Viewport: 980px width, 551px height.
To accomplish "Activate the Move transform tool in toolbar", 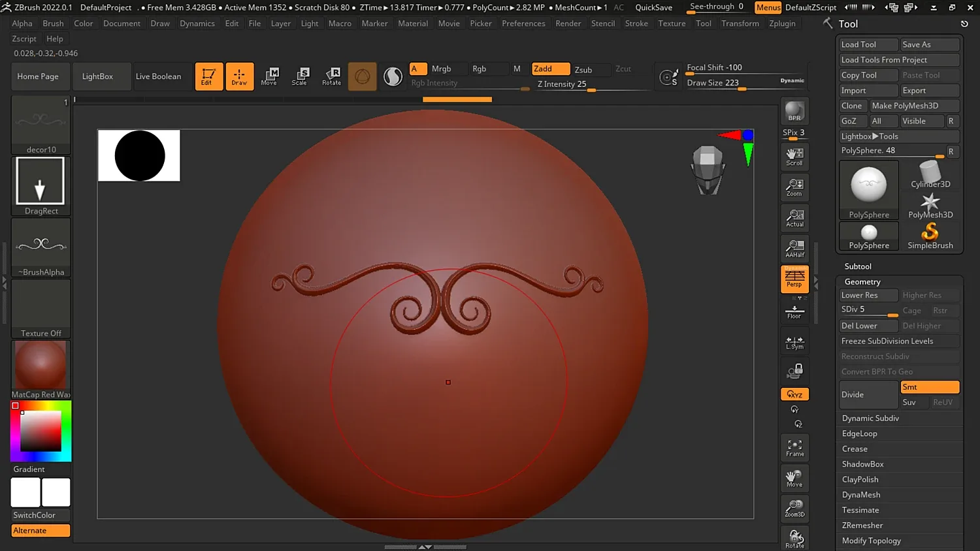I will pyautogui.click(x=269, y=76).
